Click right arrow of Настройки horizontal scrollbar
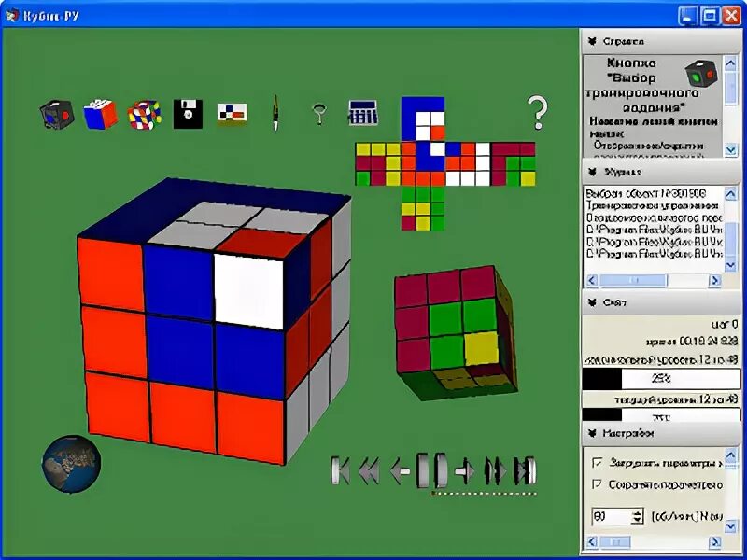747x560 pixels. pos(715,541)
